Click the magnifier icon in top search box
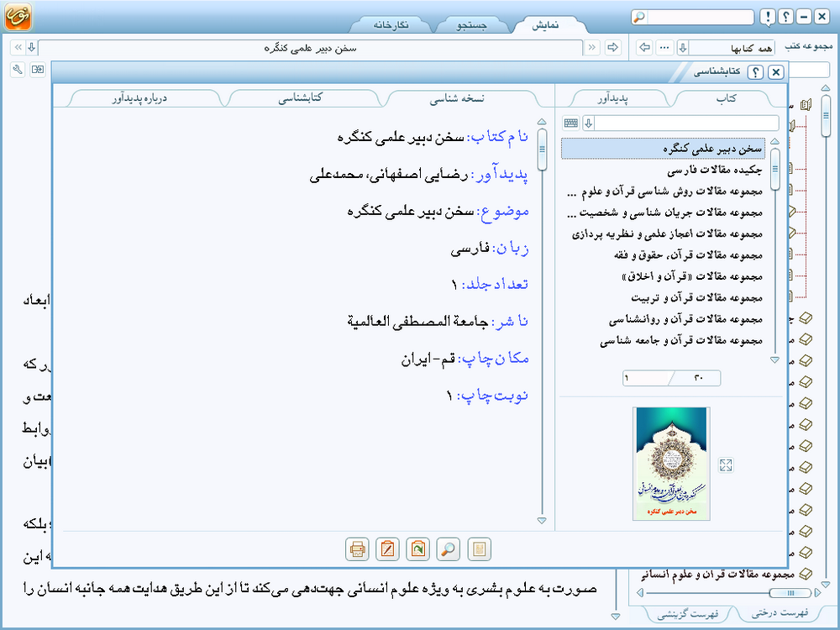Image resolution: width=840 pixels, height=630 pixels. [x=638, y=17]
